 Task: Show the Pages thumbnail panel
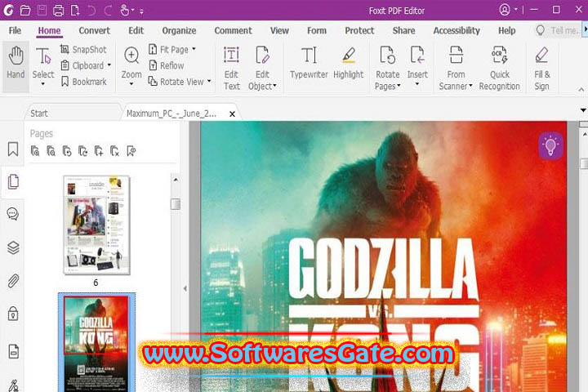(13, 182)
